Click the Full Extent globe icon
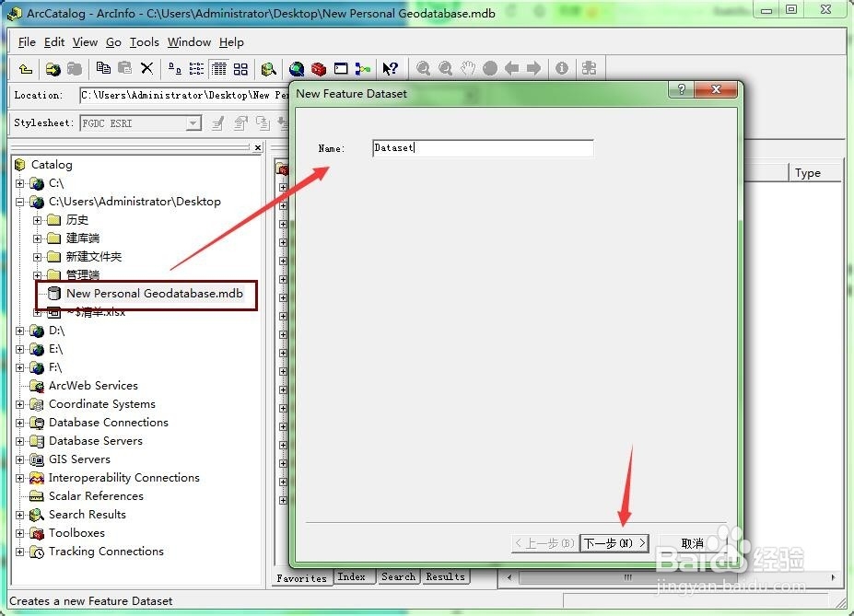 (490, 68)
